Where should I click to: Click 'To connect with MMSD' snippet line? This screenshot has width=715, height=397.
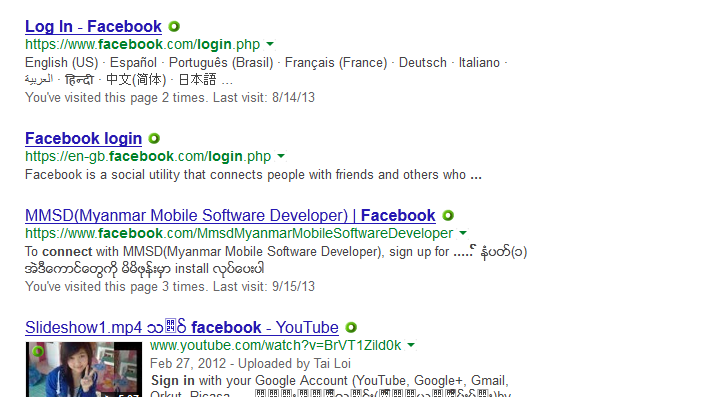pyautogui.click(x=276, y=252)
